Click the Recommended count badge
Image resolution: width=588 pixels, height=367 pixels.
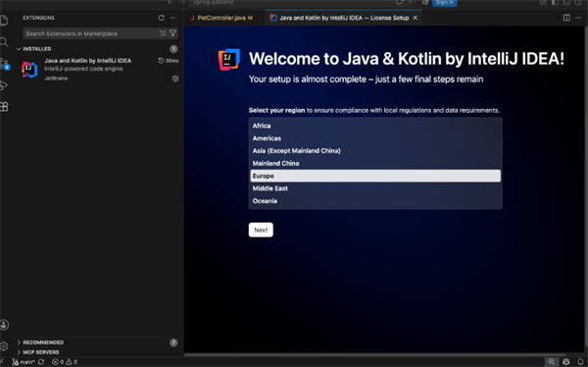click(173, 342)
